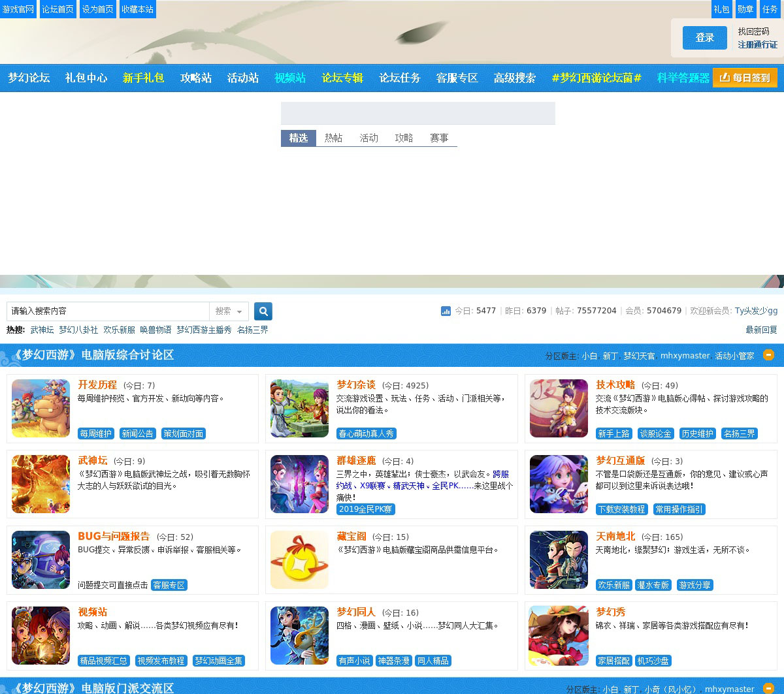Image resolution: width=784 pixels, height=694 pixels.
Task: Open the 武神坛 forum thumbnail icon
Action: click(x=41, y=484)
